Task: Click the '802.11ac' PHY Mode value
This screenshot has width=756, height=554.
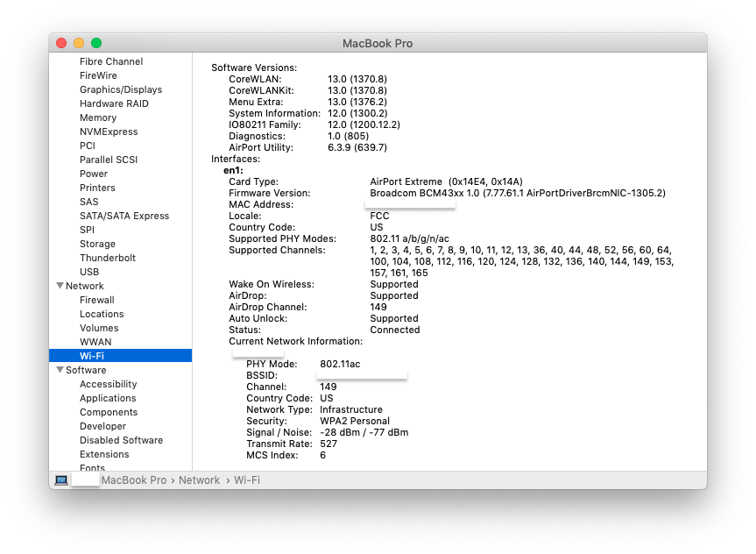Action: tap(340, 364)
